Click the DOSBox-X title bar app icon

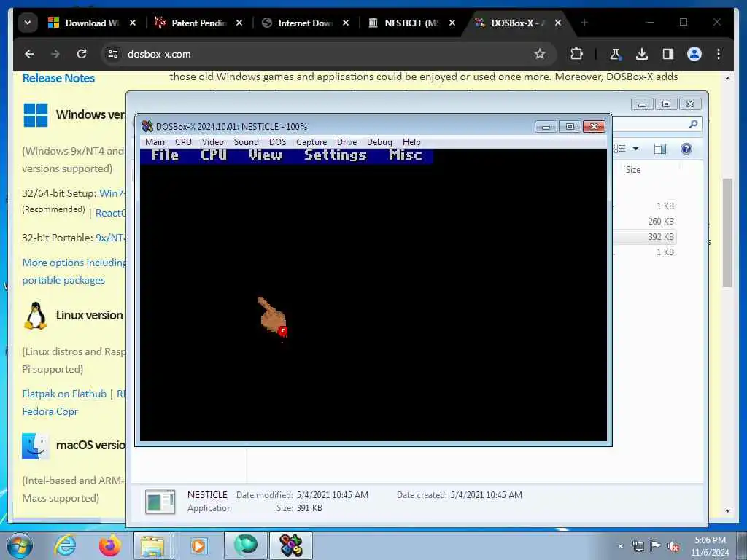147,127
